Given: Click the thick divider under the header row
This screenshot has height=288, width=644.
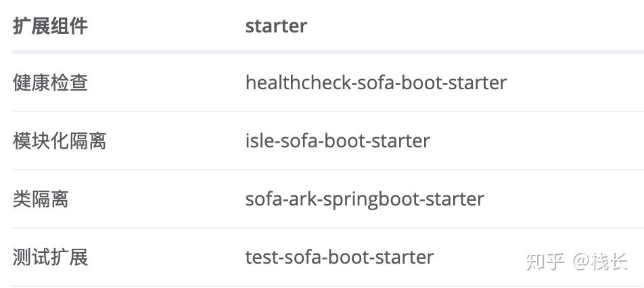Looking at the screenshot, I should click(327, 52).
